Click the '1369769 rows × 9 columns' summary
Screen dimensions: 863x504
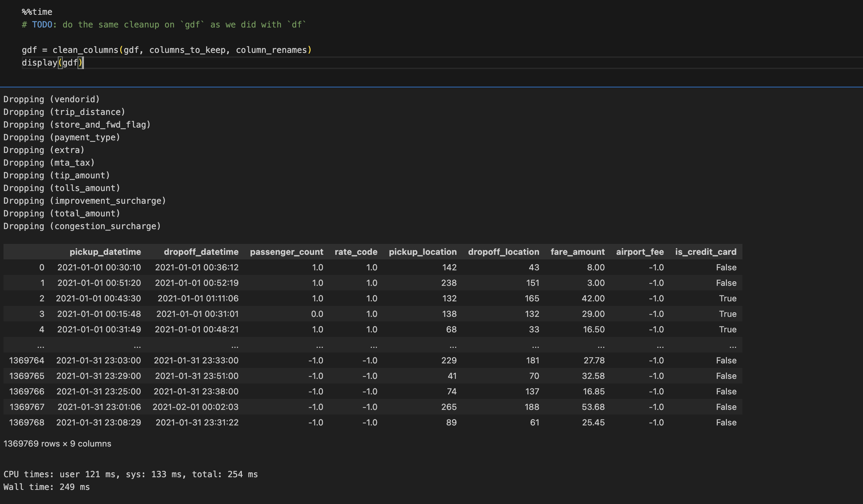[x=57, y=443]
